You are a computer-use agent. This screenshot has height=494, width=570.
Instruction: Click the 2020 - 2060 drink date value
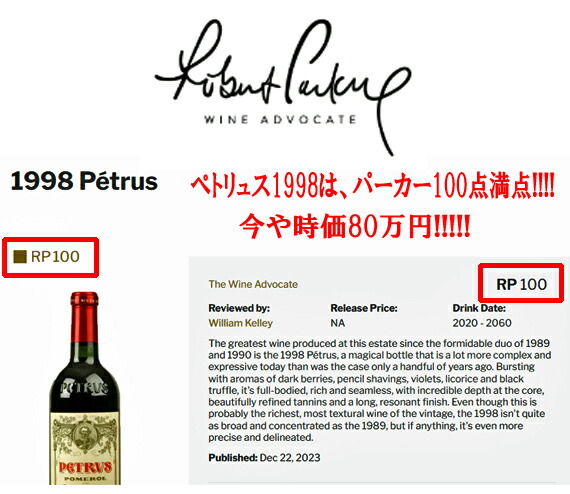pos(482,323)
